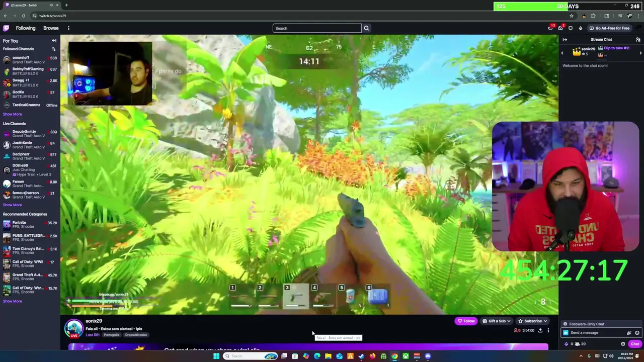The image size is (644, 362).
Task: Open DeputySmitty live channel
Action: point(30,134)
